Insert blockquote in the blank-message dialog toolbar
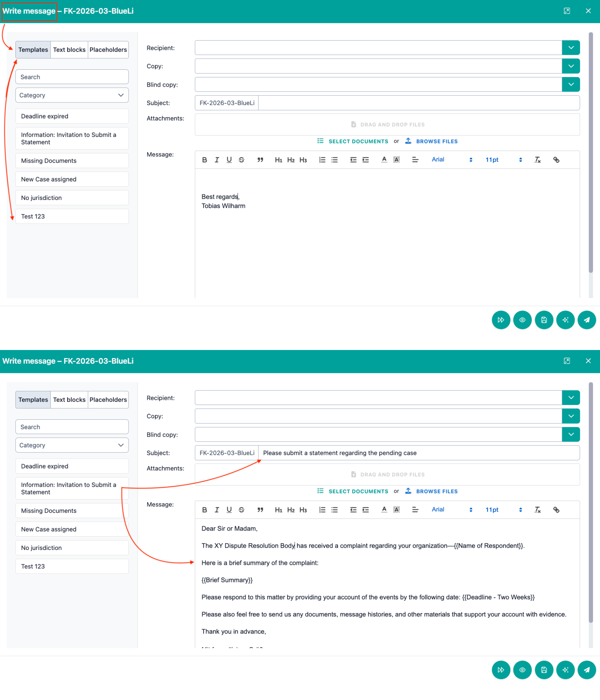Image resolution: width=600 pixels, height=700 pixels. tap(260, 160)
